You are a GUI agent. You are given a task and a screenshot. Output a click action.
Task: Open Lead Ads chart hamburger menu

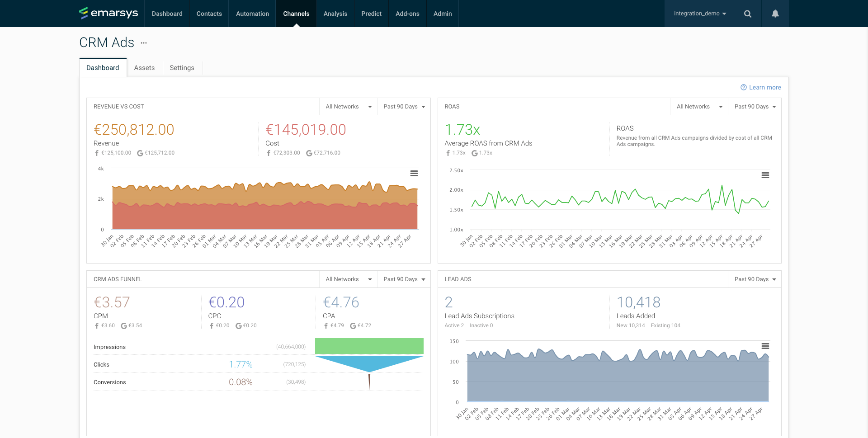tap(765, 346)
